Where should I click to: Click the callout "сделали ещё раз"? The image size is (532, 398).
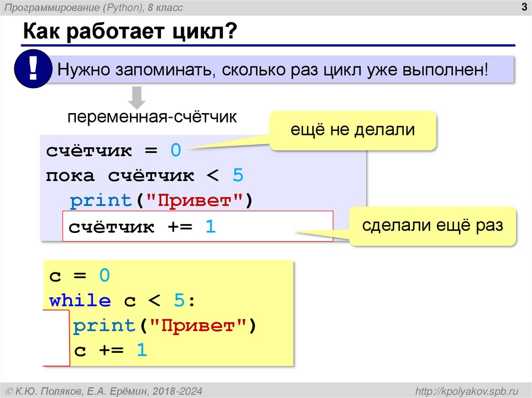(x=433, y=226)
